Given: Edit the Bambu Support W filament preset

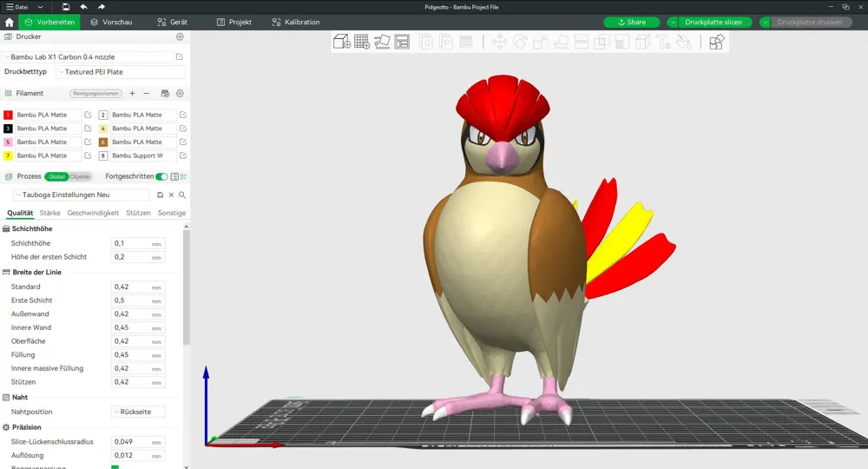Looking at the screenshot, I should (x=182, y=155).
